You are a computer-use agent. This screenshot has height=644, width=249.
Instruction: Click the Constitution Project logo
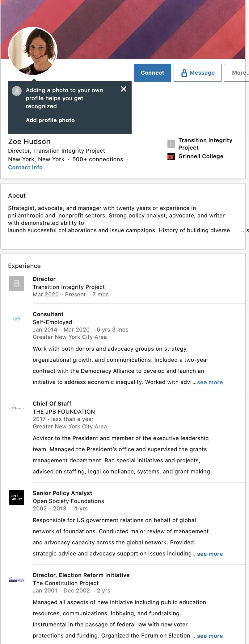pyautogui.click(x=17, y=580)
